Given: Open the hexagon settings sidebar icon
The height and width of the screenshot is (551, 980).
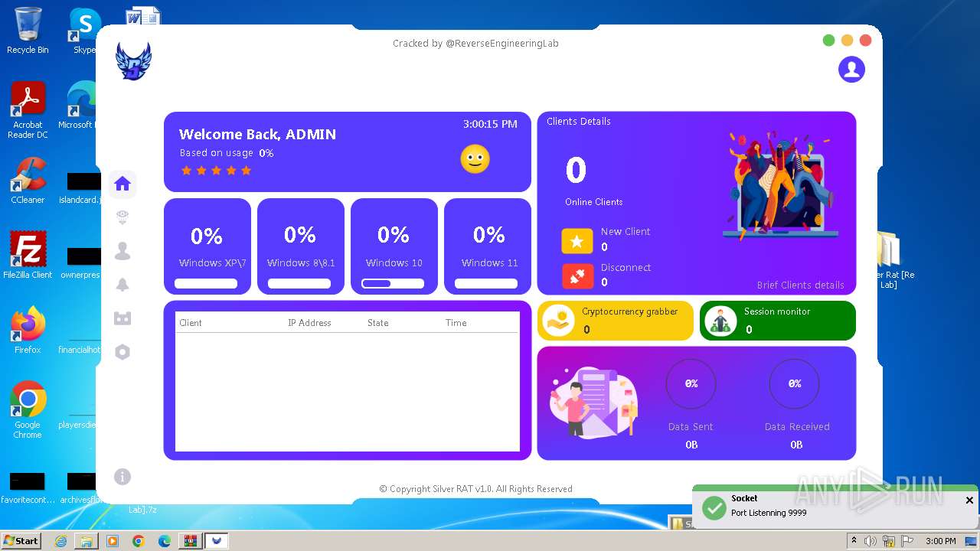Looking at the screenshot, I should point(122,352).
